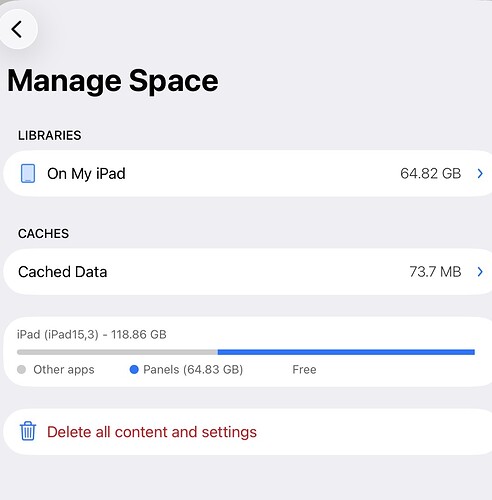Tap the 64.82 GB size value
This screenshot has width=492, height=500.
(x=430, y=173)
